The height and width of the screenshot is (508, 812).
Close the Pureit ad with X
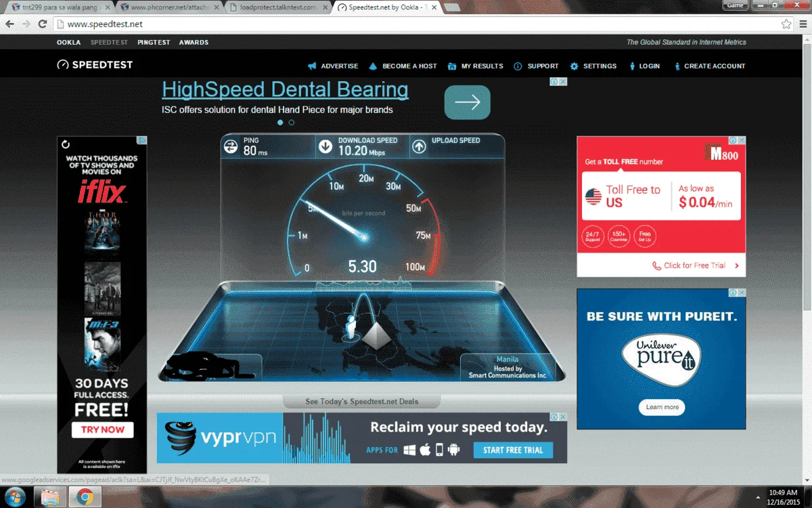pyautogui.click(x=742, y=293)
